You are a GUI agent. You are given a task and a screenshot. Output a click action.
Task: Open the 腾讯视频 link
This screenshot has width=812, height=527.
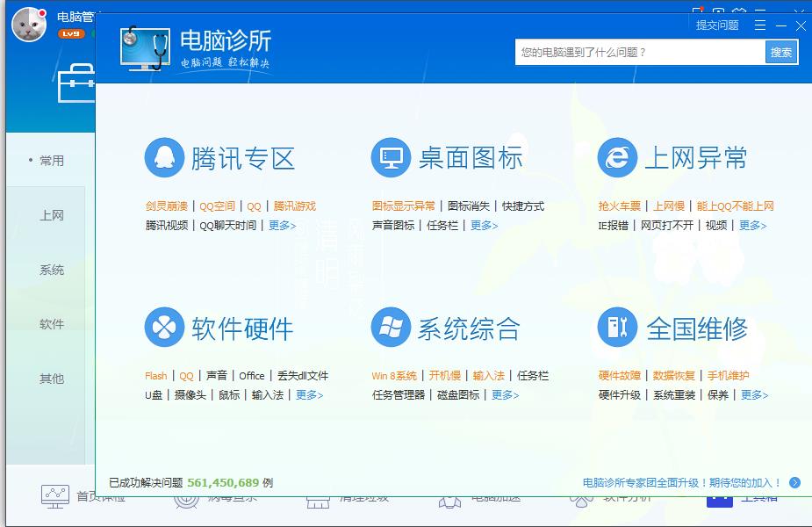point(166,226)
